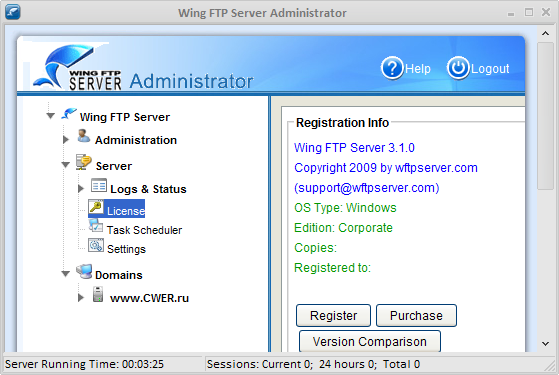Click the Domains computer icon
This screenshot has height=375, width=559.
84,272
